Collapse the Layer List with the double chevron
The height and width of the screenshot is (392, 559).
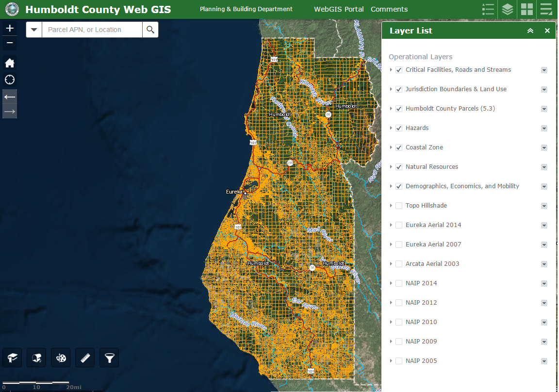click(x=530, y=31)
